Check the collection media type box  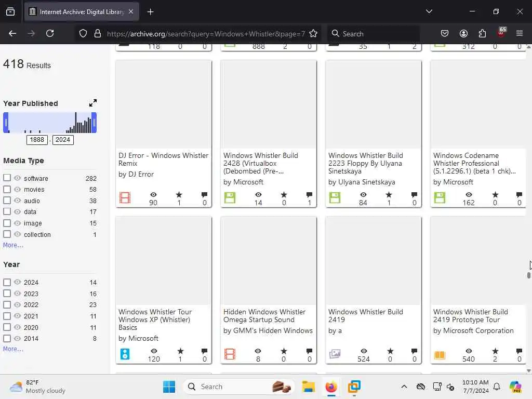click(x=7, y=234)
